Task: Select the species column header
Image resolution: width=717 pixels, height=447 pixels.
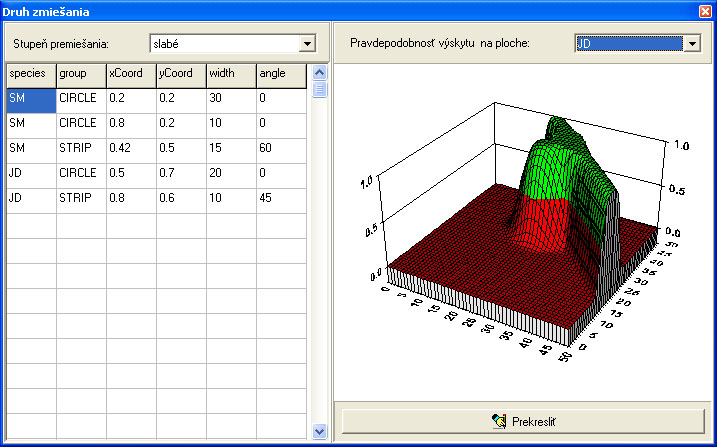Action: point(31,74)
